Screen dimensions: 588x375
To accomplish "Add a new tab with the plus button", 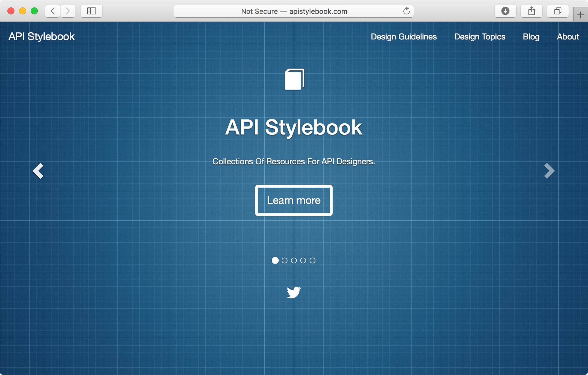I will pyautogui.click(x=580, y=15).
